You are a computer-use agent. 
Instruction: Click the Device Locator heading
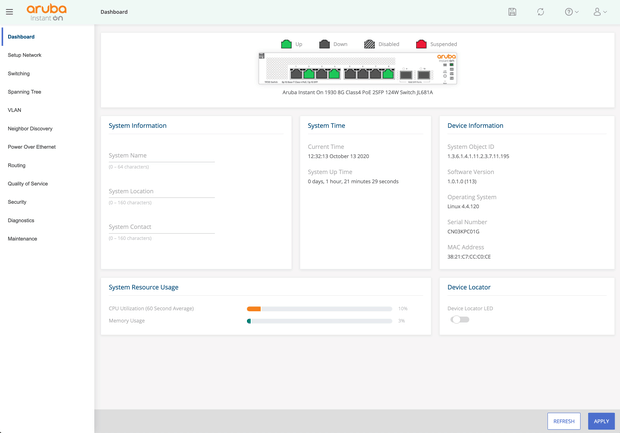[469, 287]
